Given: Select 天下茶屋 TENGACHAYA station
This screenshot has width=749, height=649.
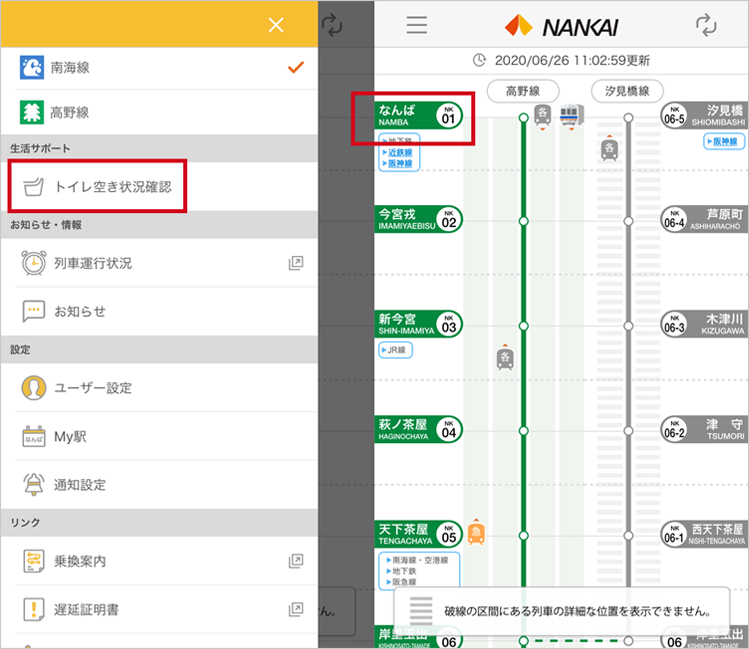Looking at the screenshot, I should click(418, 534).
